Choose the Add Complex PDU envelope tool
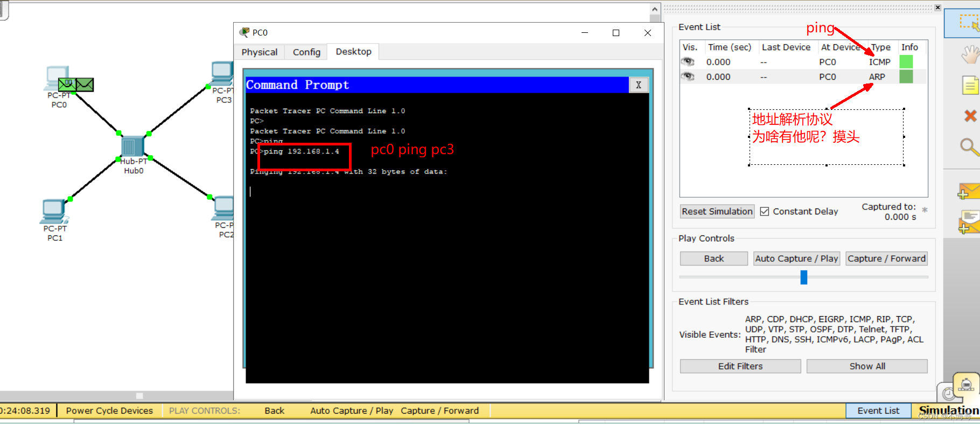 click(969, 222)
